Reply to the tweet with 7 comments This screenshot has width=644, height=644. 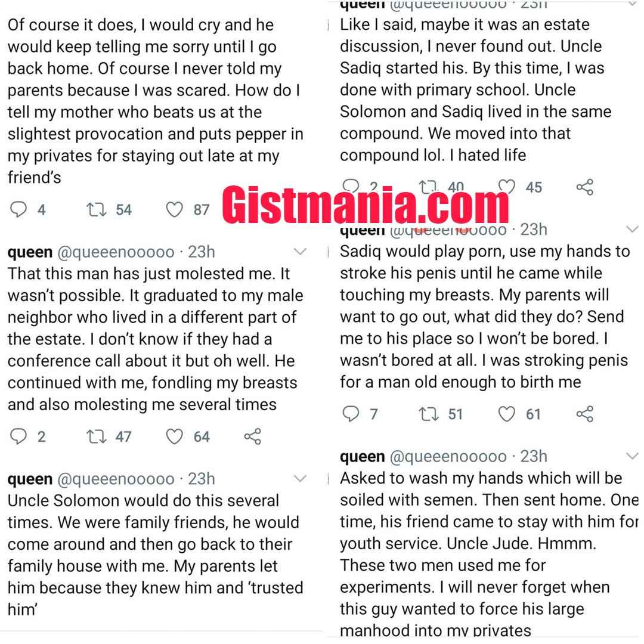351,414
